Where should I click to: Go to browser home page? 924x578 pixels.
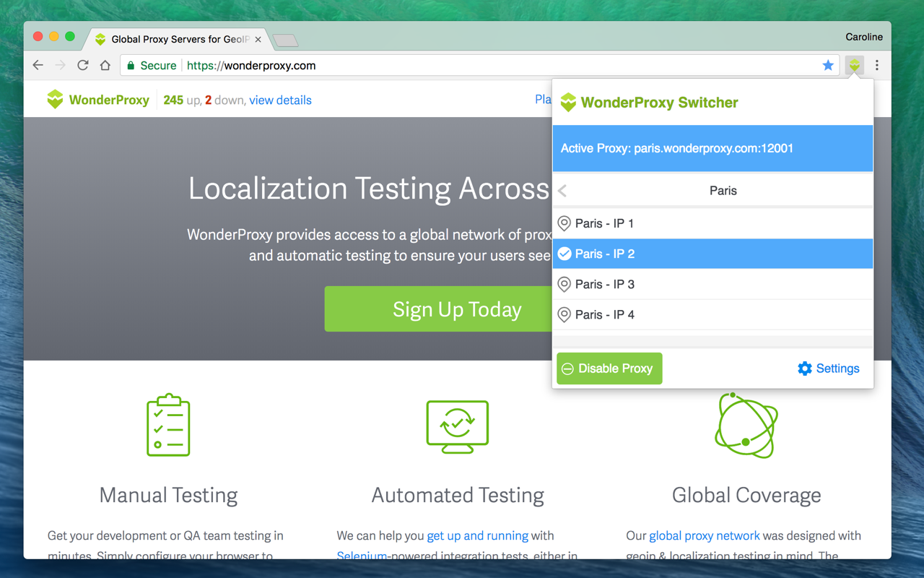point(105,65)
